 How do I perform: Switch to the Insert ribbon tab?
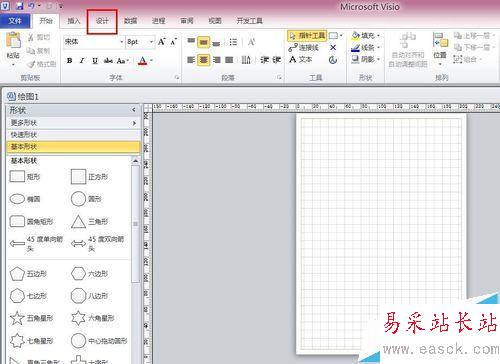tap(74, 21)
